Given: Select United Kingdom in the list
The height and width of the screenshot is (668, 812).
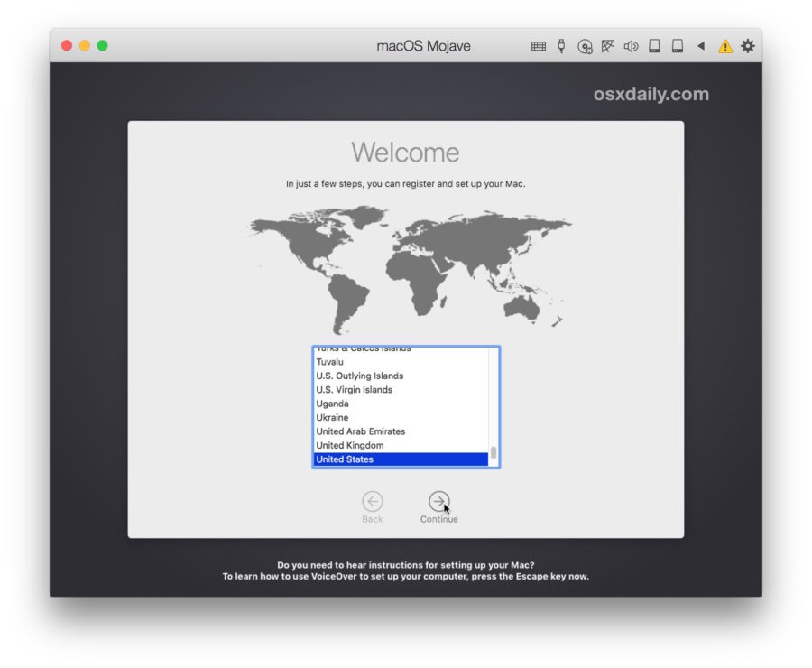Looking at the screenshot, I should point(401,446).
